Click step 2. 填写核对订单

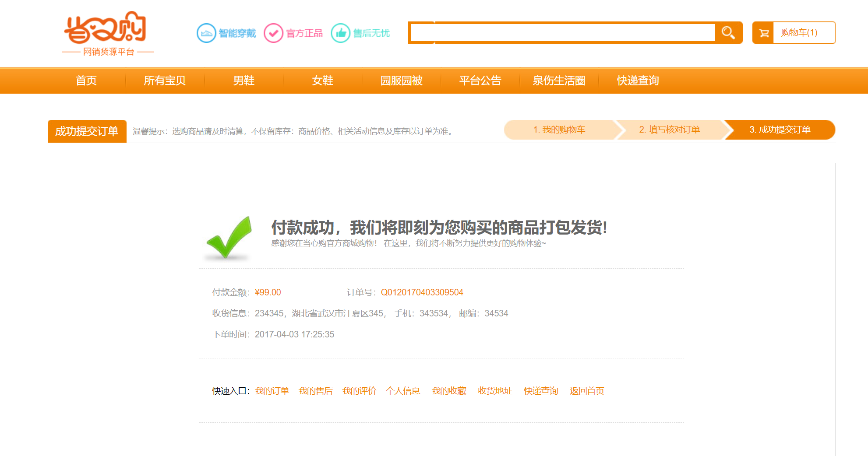[670, 130]
